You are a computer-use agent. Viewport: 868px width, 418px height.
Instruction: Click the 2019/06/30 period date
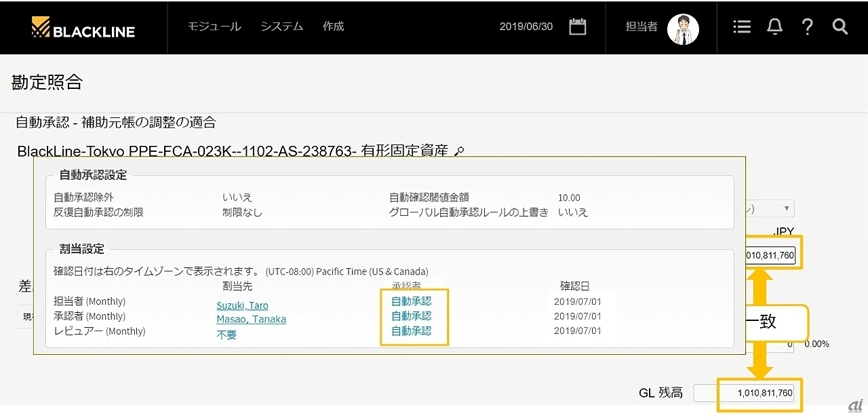coord(526,27)
